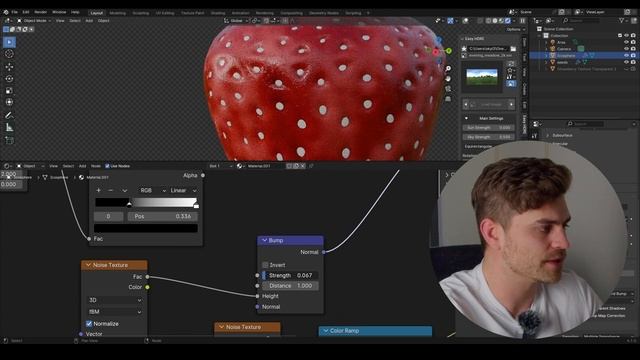
Task: Open the 3D dimensions dropdown
Action: 115,300
